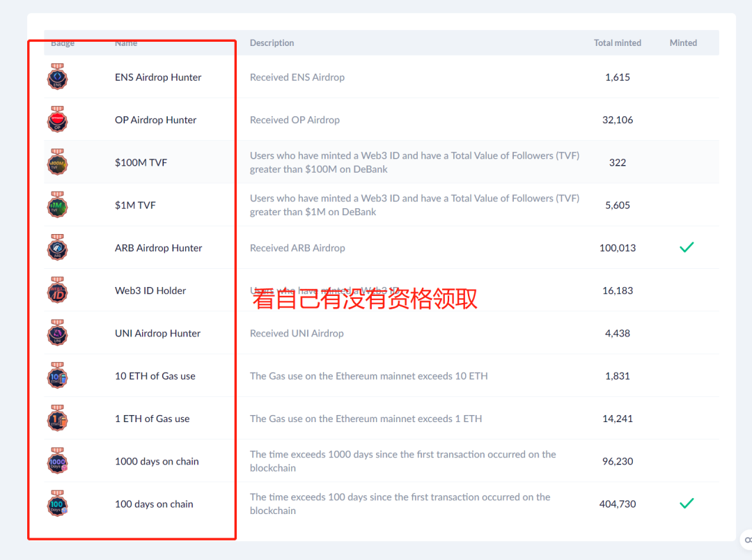Select the 1000 days on chain name
The image size is (752, 560).
[157, 462]
